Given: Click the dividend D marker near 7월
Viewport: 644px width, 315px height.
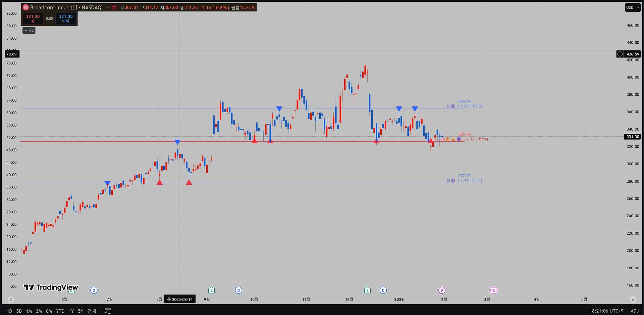Looking at the screenshot, I should pyautogui.click(x=94, y=290).
